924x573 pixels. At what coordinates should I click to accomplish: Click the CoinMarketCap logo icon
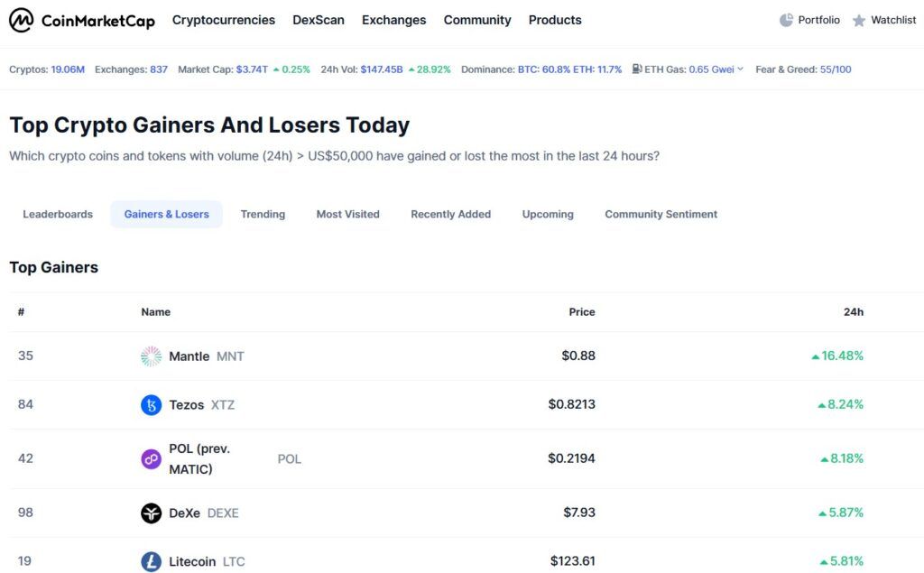22,20
